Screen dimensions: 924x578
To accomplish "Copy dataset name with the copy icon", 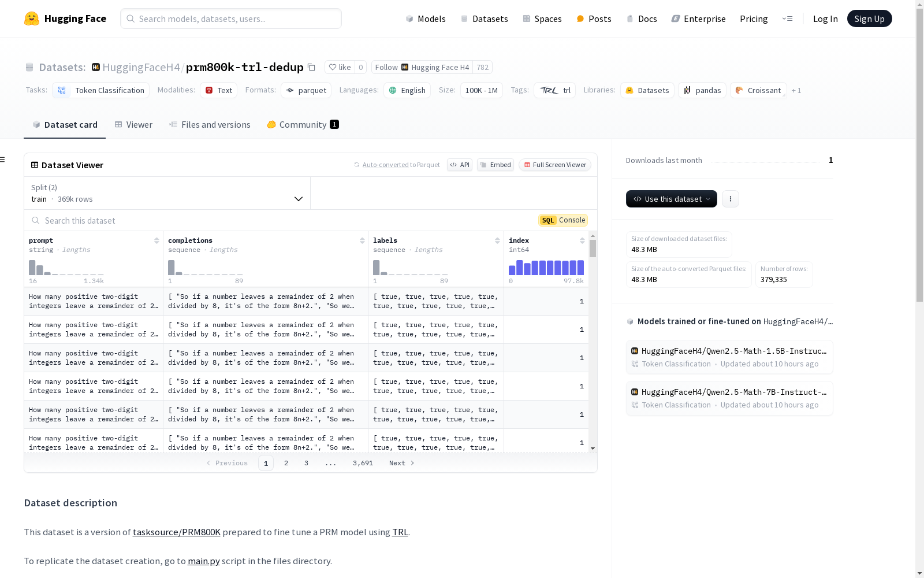I will click(311, 67).
